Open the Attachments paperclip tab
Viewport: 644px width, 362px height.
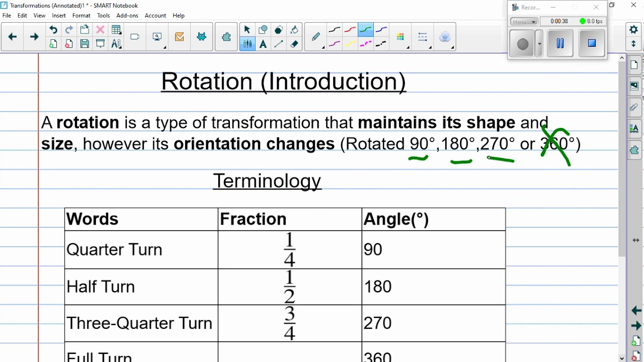[634, 107]
